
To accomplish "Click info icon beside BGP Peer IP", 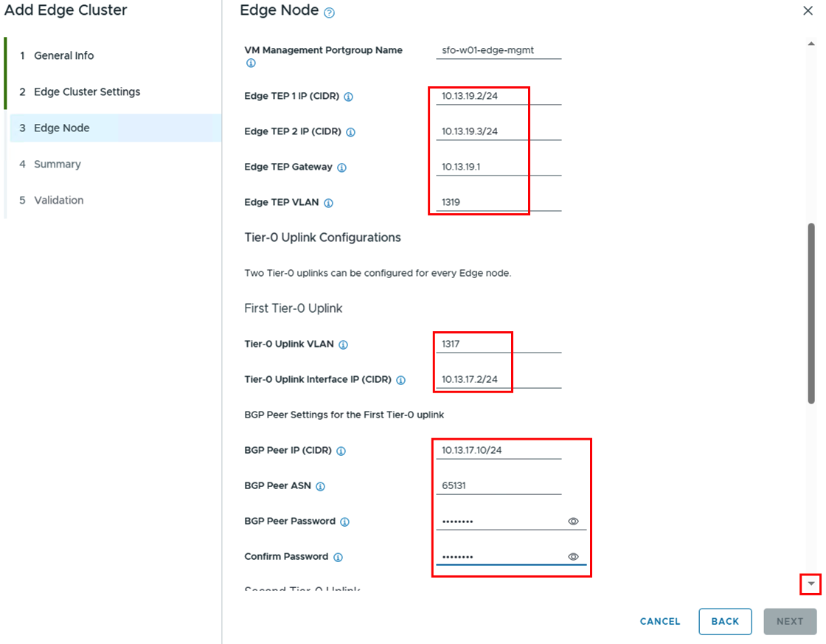I will point(341,451).
